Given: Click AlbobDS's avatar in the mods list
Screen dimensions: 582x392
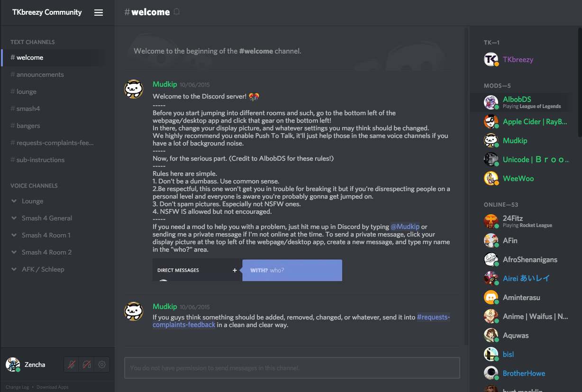Looking at the screenshot, I should coord(491,102).
